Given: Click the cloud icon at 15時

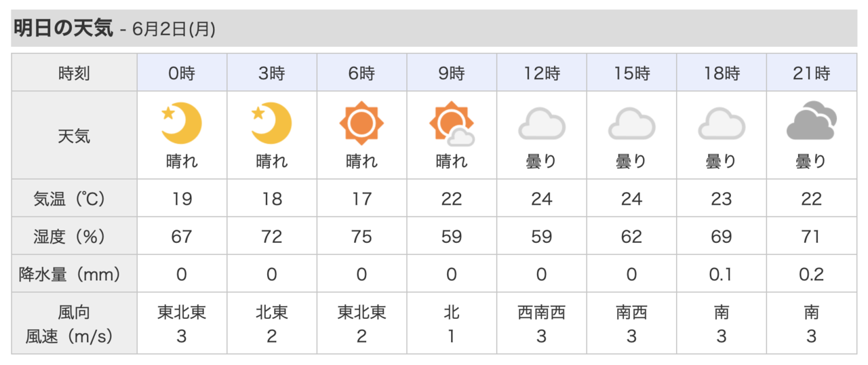Looking at the screenshot, I should click(631, 126).
